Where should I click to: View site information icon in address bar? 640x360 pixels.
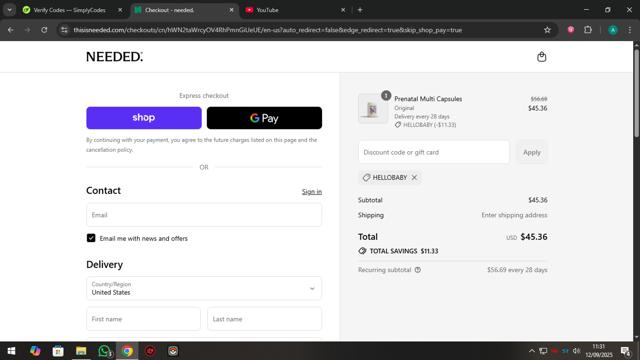click(x=64, y=30)
